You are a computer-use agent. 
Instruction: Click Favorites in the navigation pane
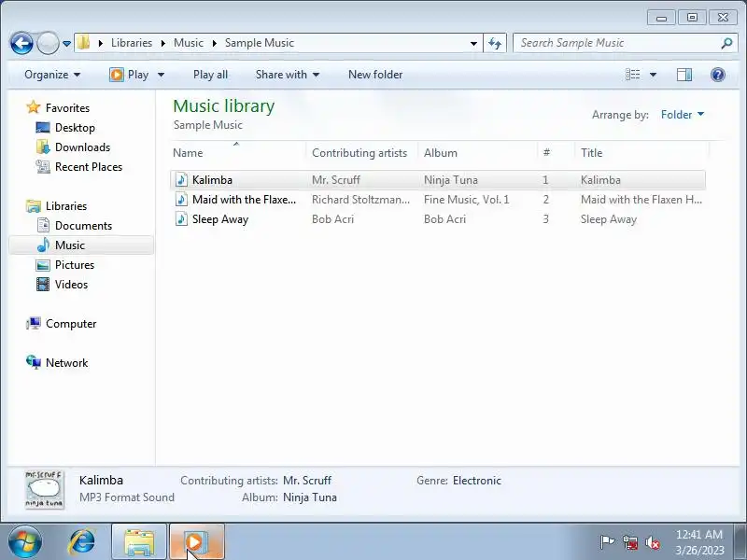(x=67, y=108)
